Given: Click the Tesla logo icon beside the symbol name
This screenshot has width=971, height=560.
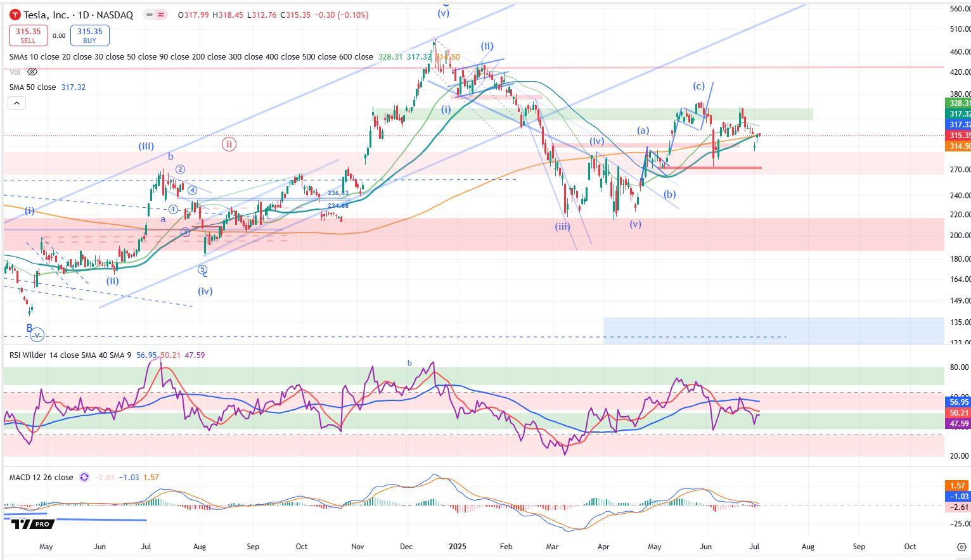Looking at the screenshot, I should tap(15, 15).
